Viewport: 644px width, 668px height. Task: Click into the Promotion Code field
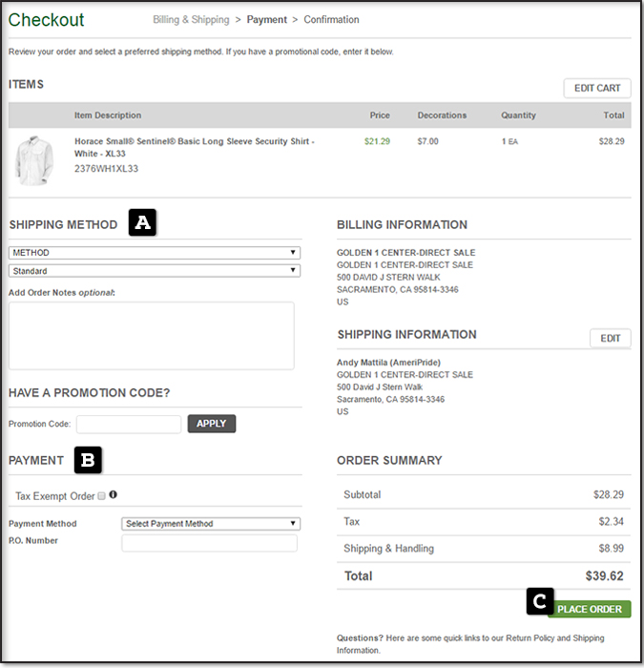[128, 424]
